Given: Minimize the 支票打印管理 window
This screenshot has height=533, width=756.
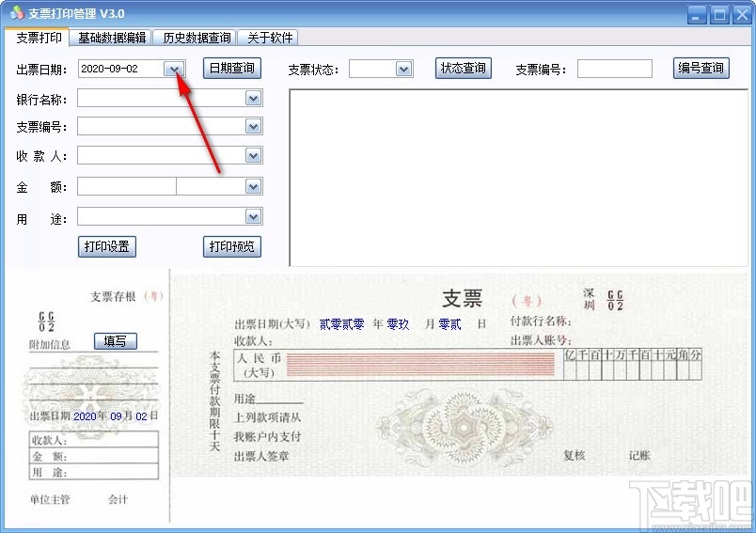Looking at the screenshot, I should pos(696,15).
